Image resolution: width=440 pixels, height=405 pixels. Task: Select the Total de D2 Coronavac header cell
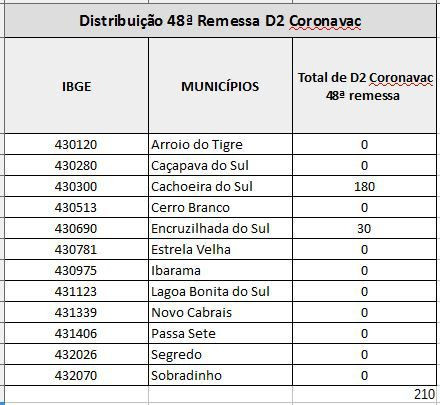(x=365, y=86)
